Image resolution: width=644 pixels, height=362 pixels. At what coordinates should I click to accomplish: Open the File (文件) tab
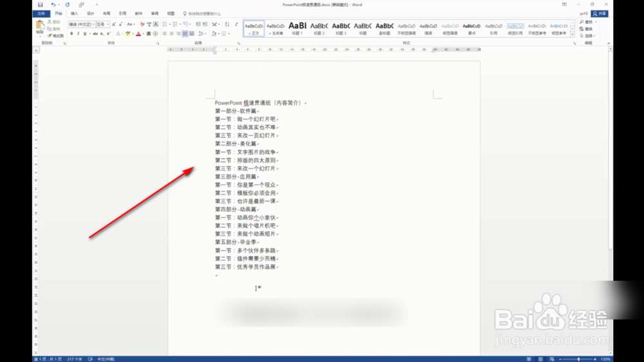point(41,14)
